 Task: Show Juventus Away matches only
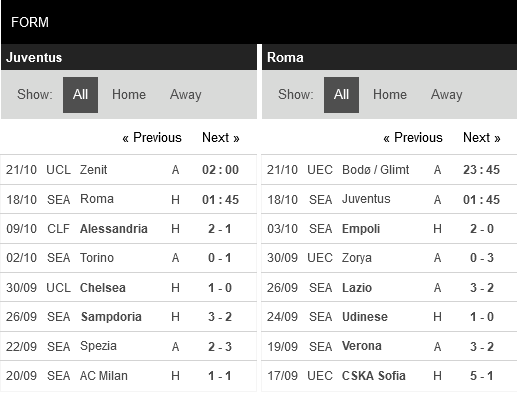(x=186, y=95)
